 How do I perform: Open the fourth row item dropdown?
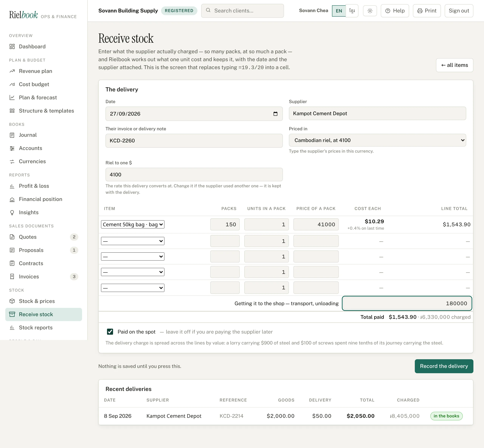133,272
